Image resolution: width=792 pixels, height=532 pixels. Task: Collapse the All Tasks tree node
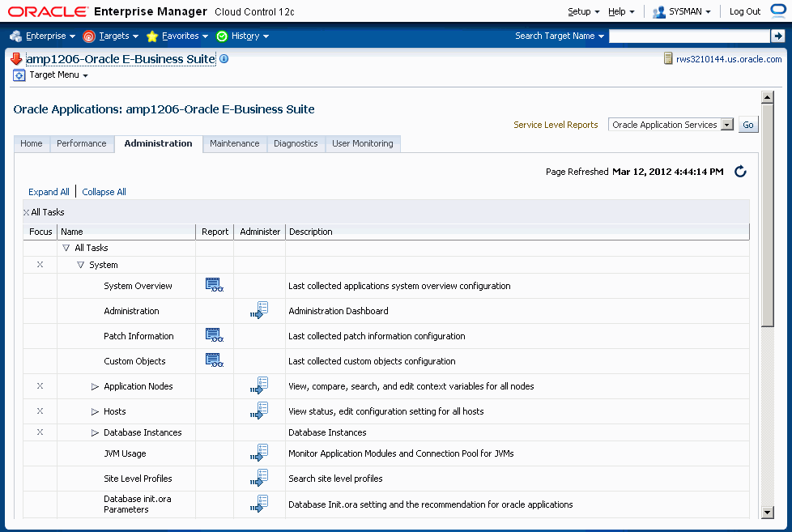pyautogui.click(x=66, y=248)
